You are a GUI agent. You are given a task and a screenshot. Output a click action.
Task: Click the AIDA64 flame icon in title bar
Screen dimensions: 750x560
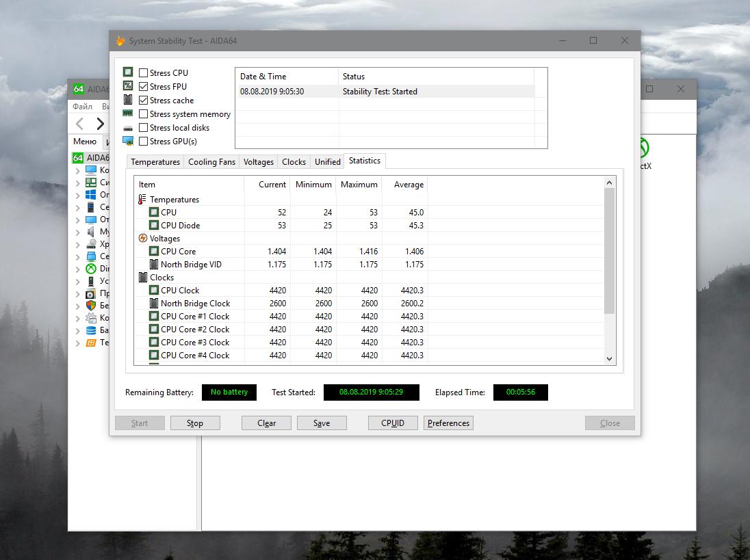(x=120, y=41)
